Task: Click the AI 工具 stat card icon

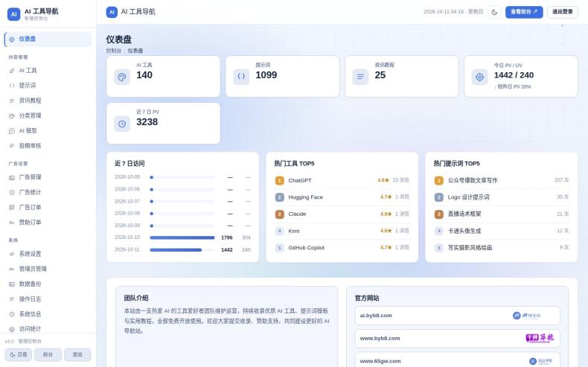Action: pyautogui.click(x=122, y=77)
